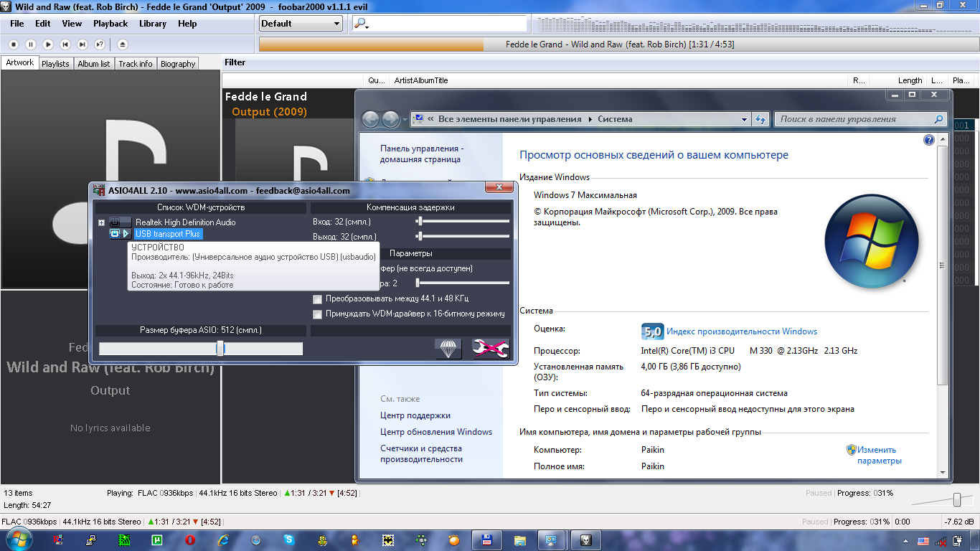This screenshot has height=551, width=980.
Task: Skip to the next track
Action: [83, 44]
